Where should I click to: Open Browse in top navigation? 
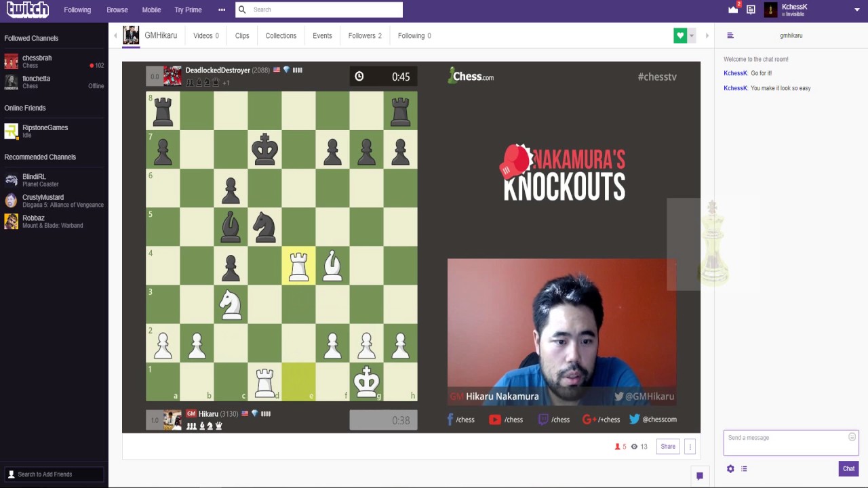pos(117,9)
